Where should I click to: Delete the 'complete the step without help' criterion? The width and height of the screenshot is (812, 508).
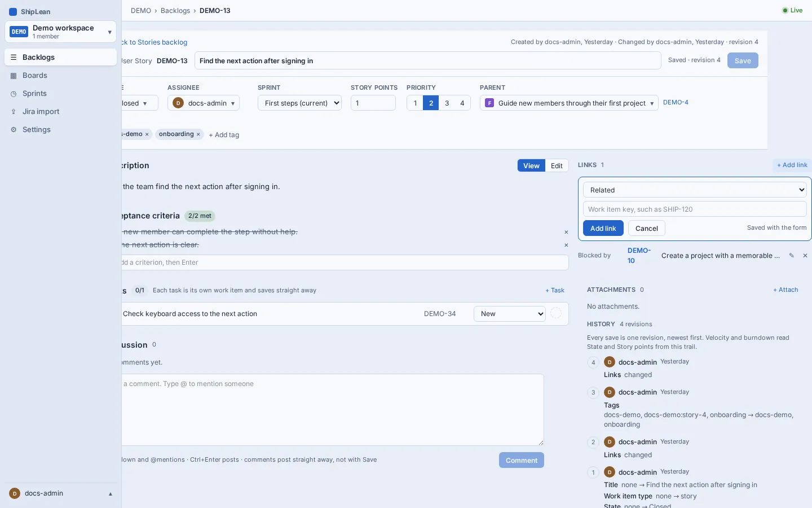566,232
